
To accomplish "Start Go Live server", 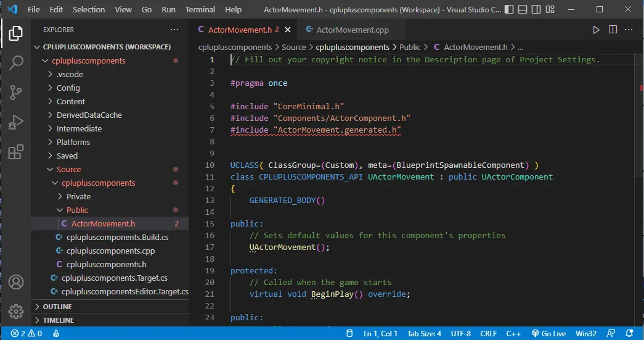I will click(548, 333).
